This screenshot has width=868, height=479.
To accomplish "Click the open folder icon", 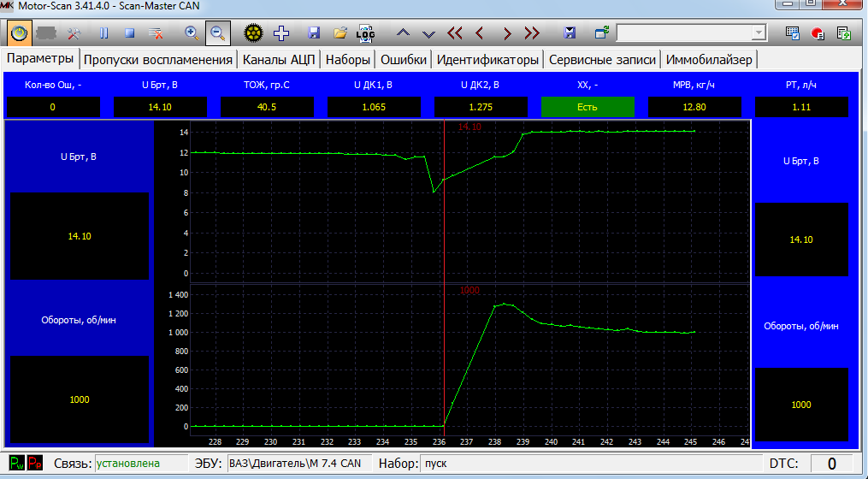I will click(340, 33).
